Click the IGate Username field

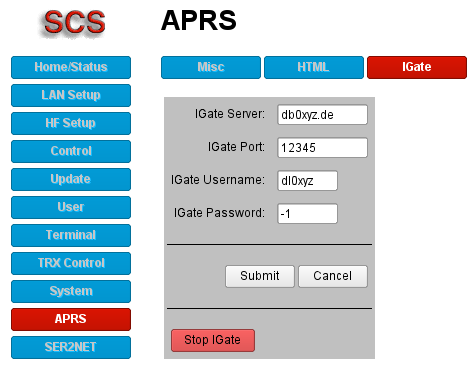coord(307,181)
